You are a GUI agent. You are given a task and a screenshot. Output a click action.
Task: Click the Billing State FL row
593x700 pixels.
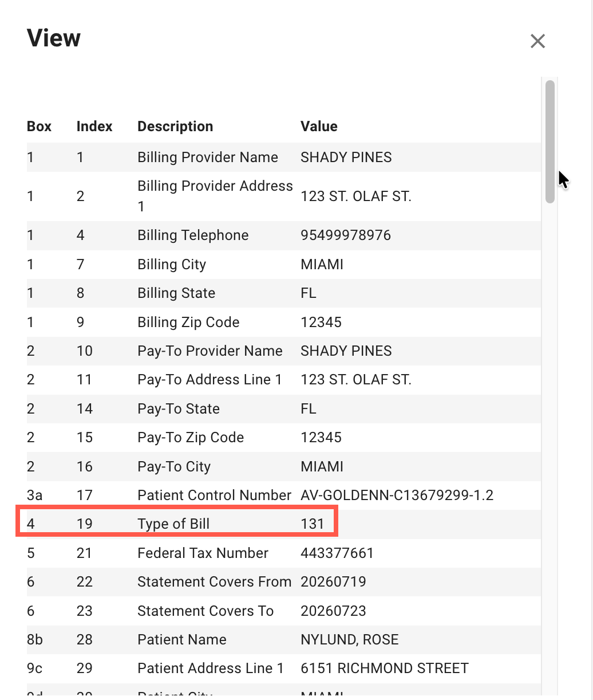284,293
